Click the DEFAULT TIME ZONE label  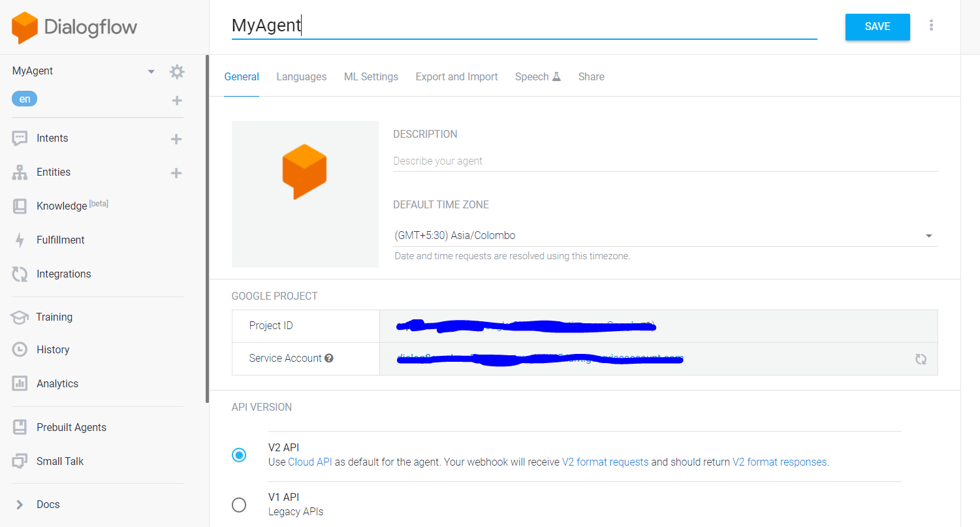click(x=441, y=205)
